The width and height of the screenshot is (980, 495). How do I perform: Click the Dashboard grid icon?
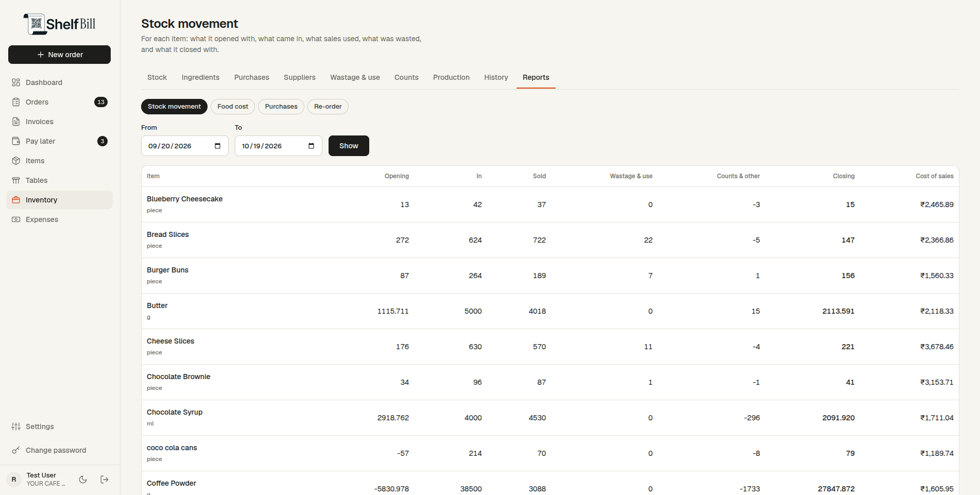coord(16,82)
